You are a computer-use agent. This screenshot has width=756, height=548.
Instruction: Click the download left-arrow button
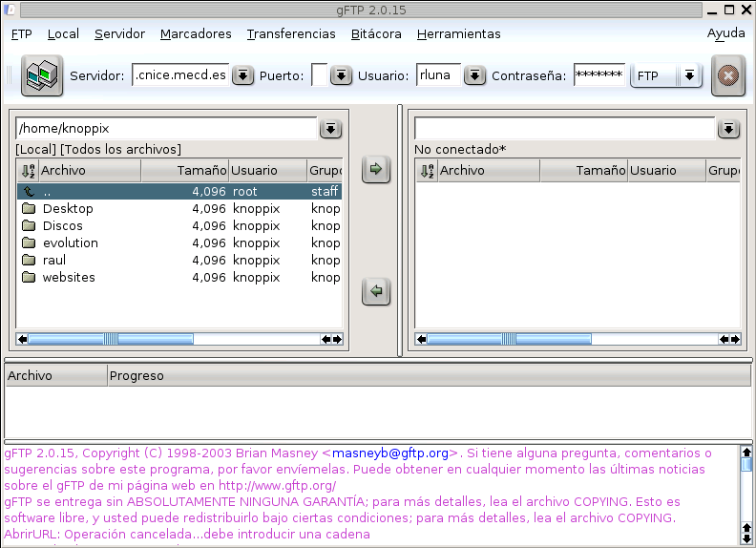(x=376, y=291)
